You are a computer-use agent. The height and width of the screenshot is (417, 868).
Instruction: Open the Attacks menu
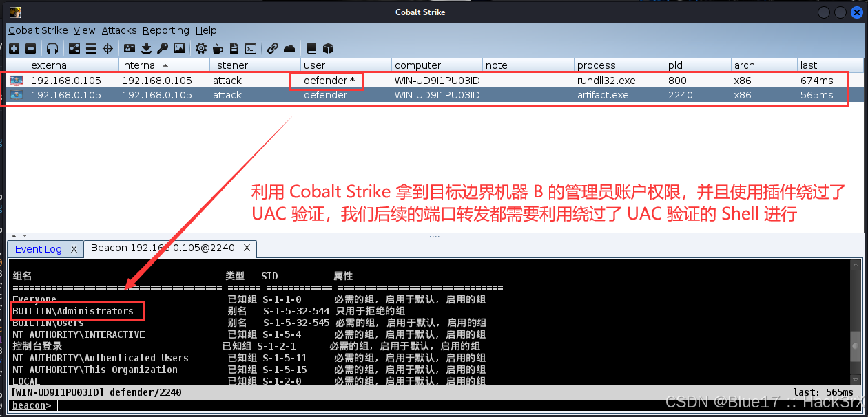[x=119, y=30]
